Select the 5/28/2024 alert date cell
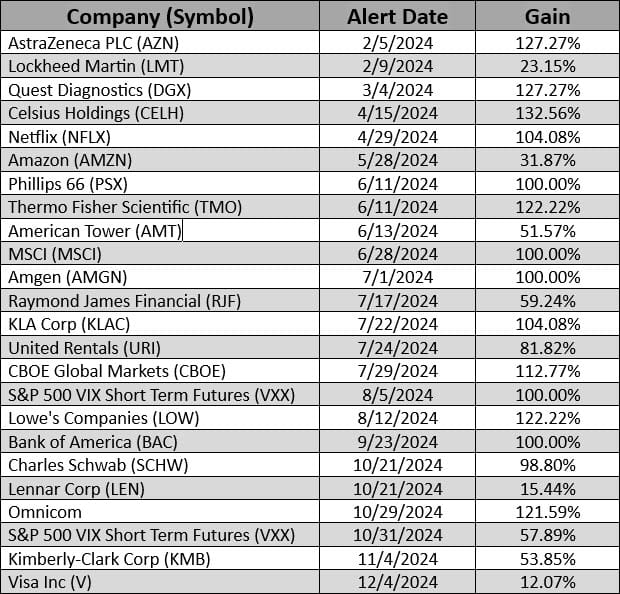Viewport: 620px width, 594px height. point(397,160)
